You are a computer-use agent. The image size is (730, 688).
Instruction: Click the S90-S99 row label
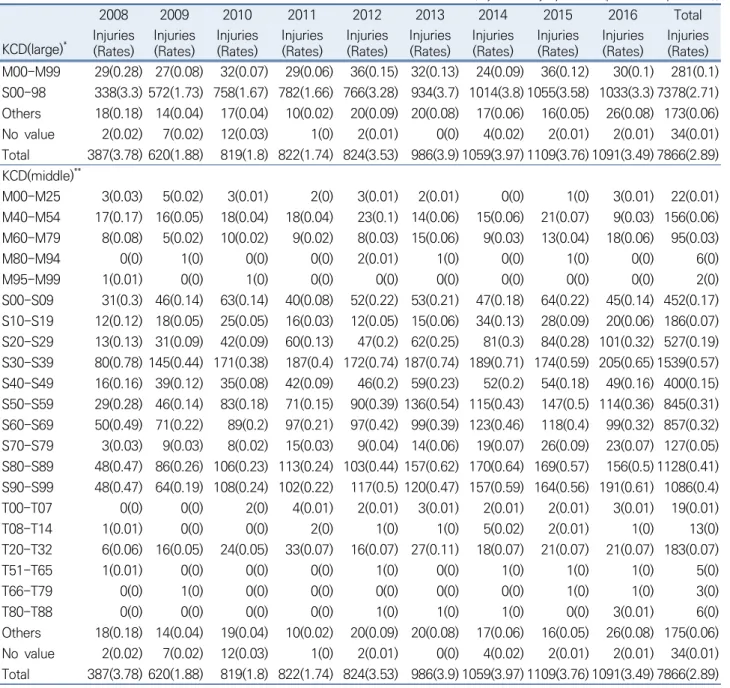(x=27, y=487)
